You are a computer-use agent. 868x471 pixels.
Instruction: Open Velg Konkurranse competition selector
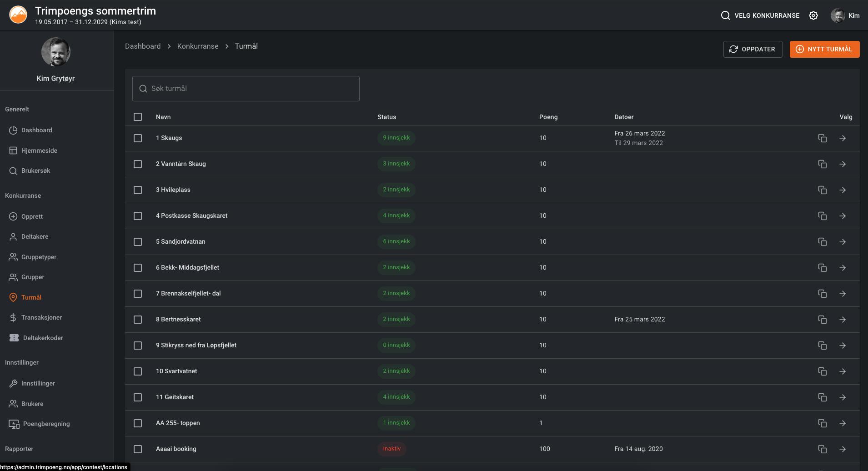pyautogui.click(x=767, y=15)
